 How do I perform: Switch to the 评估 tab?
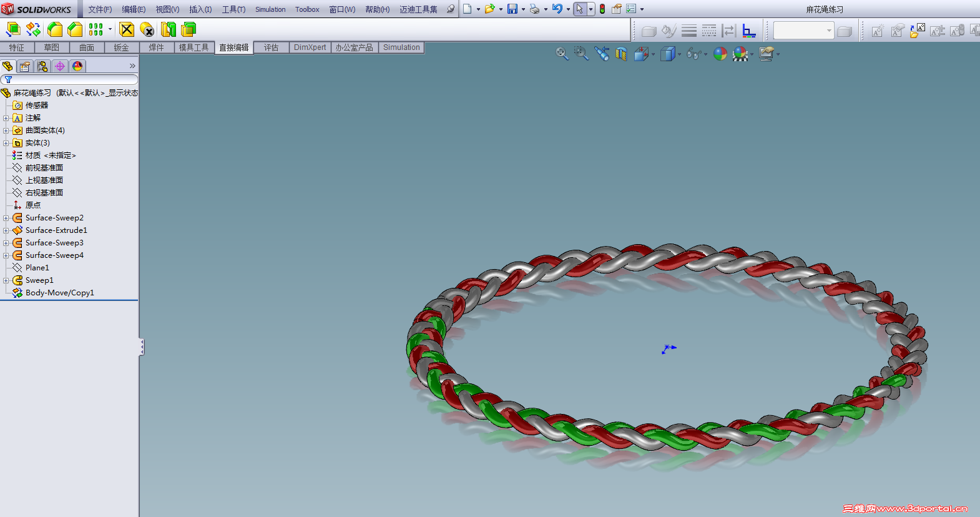click(x=271, y=47)
